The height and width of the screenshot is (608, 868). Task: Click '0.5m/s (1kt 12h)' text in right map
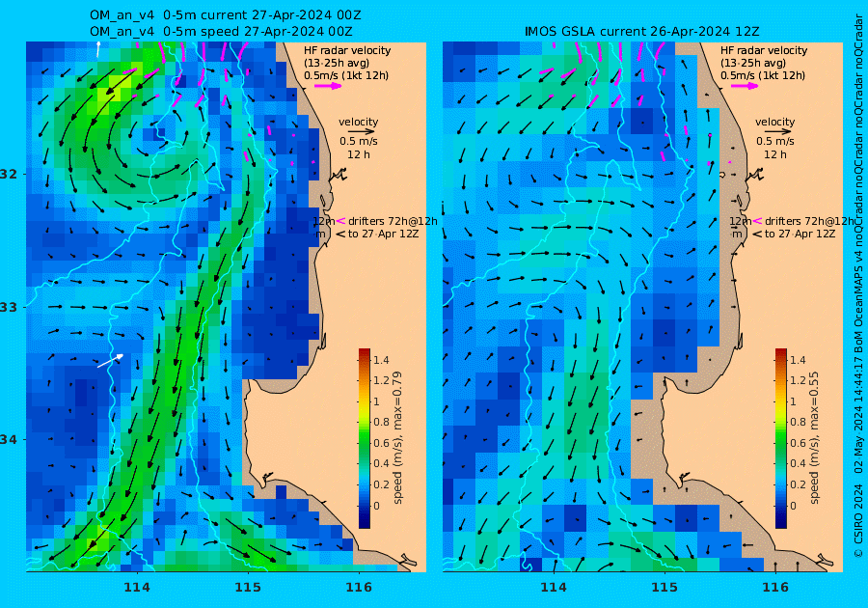(764, 76)
